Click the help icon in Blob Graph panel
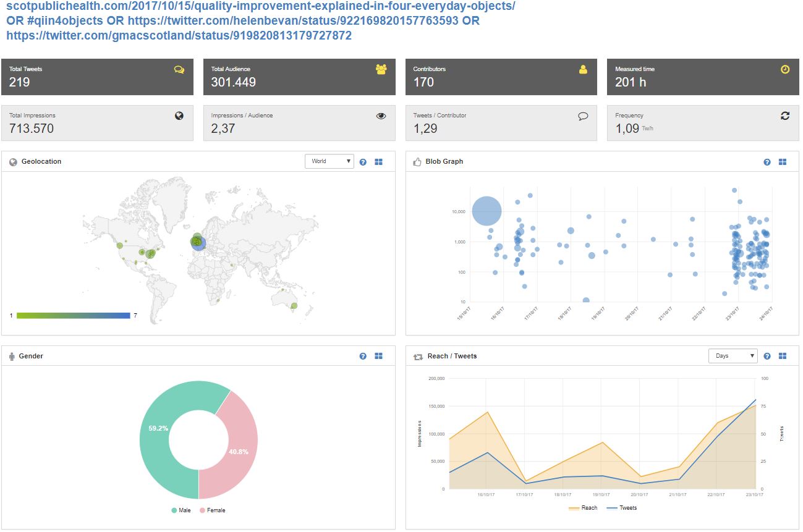 767,162
